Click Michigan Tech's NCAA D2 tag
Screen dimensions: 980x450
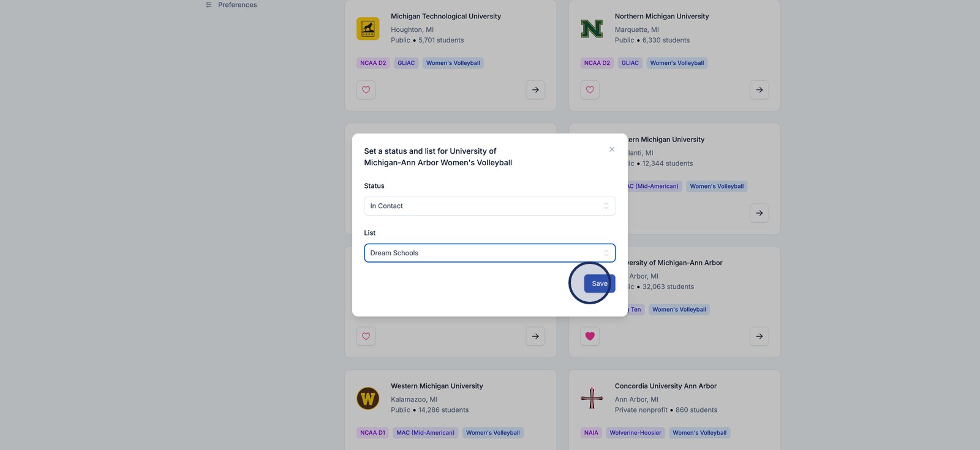pos(373,63)
